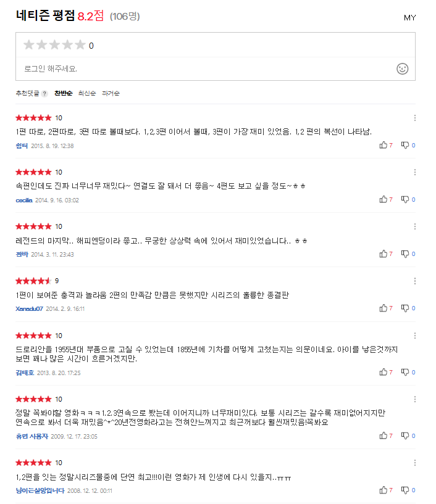Sort reviews by 최신순
The height and width of the screenshot is (504, 436).
tap(86, 94)
